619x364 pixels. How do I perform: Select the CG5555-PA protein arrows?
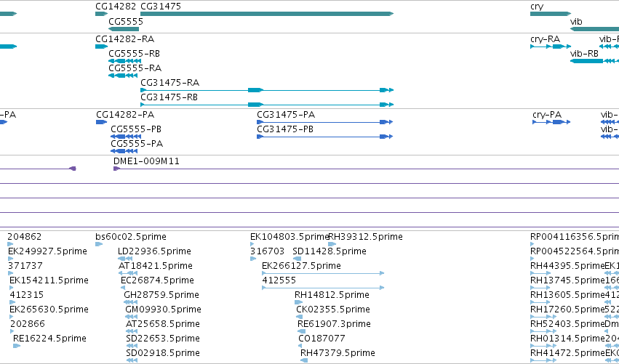[x=124, y=151]
